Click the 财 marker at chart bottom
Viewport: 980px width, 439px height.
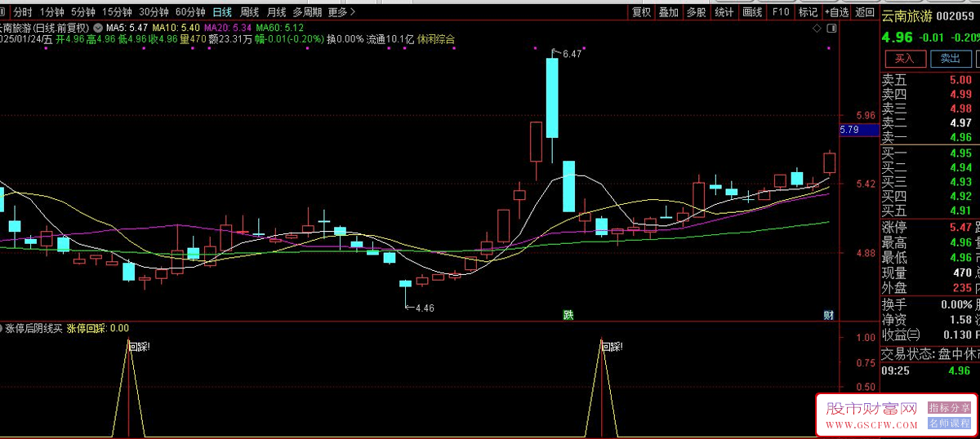[828, 315]
